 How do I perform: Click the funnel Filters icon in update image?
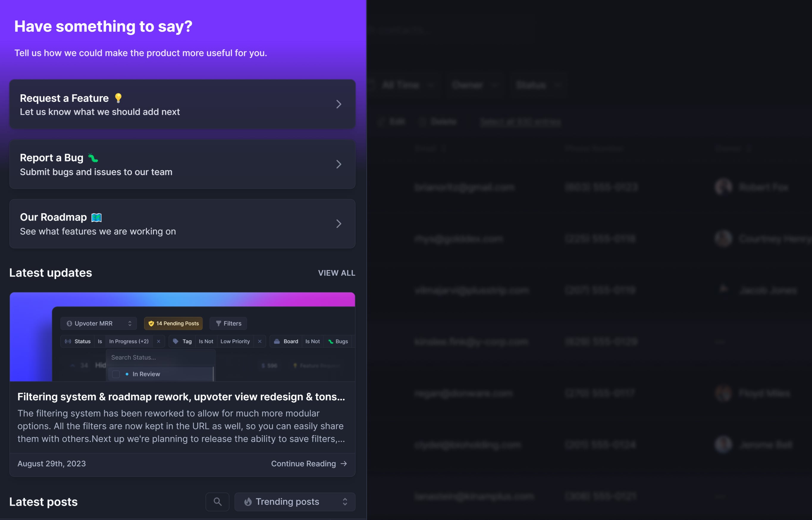coord(218,323)
